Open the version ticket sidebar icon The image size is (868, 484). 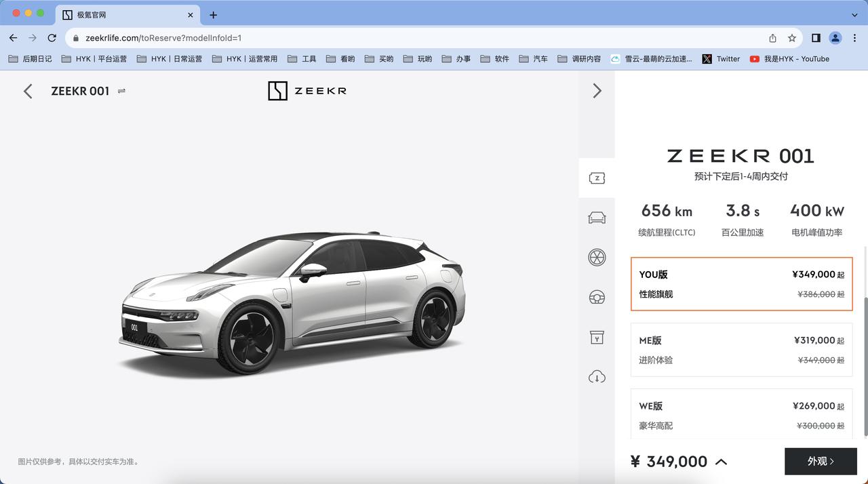pos(597,178)
